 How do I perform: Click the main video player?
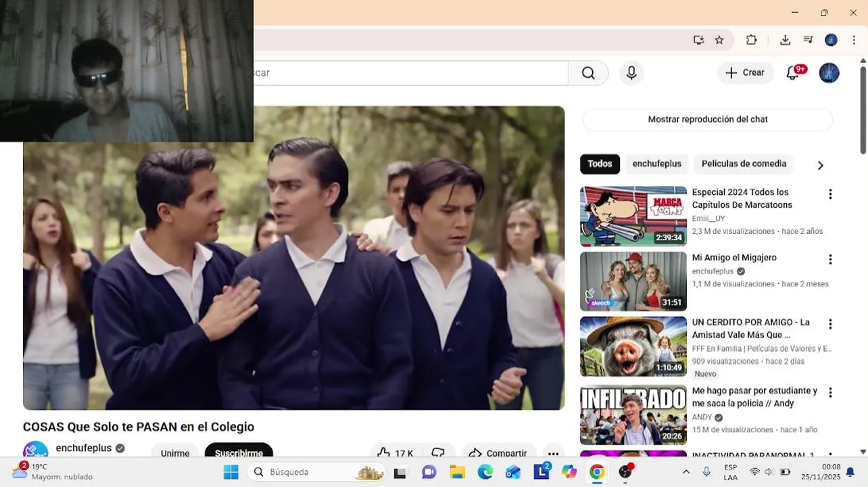click(293, 258)
